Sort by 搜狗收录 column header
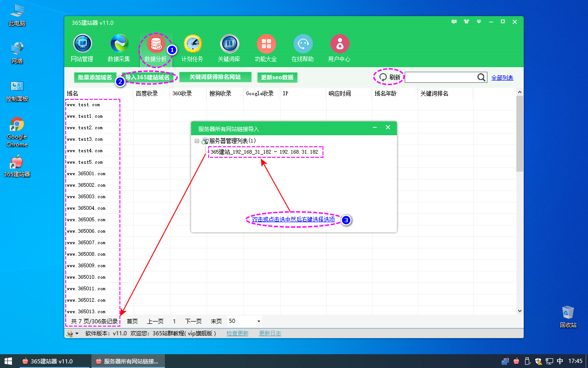The height and width of the screenshot is (368, 588). tap(225, 93)
